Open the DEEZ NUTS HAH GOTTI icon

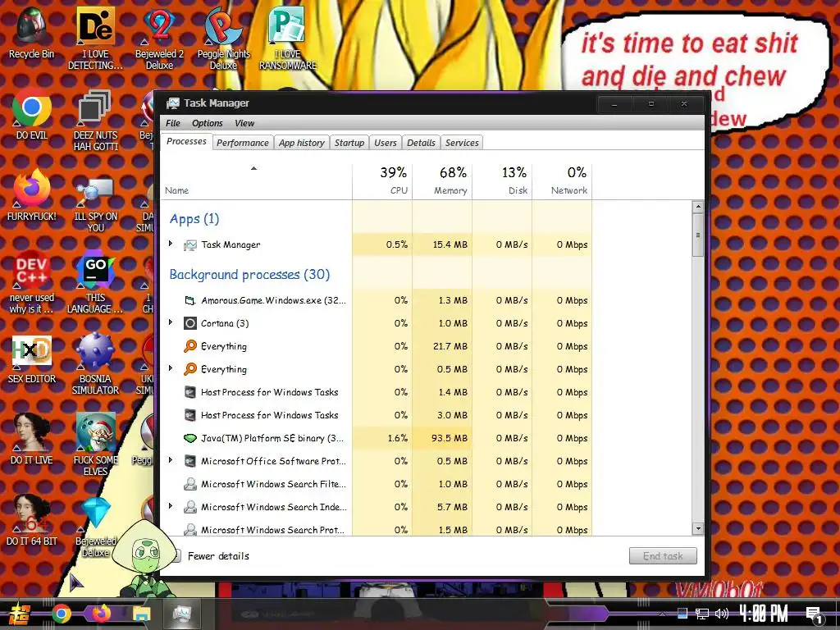click(95, 120)
